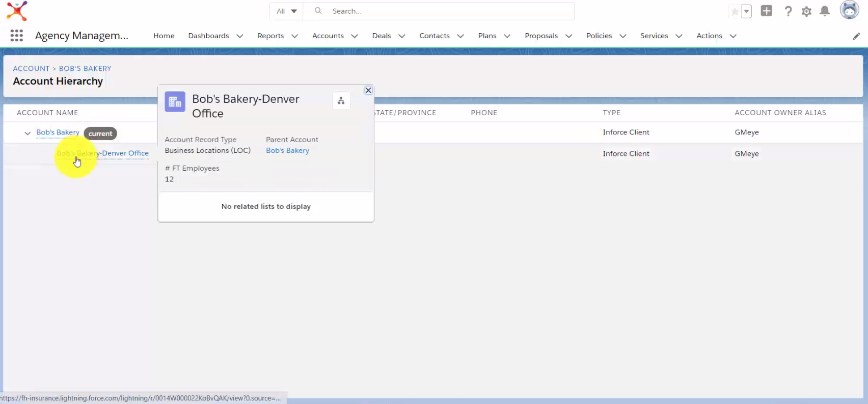Open the Global Actions plus icon

tap(767, 11)
